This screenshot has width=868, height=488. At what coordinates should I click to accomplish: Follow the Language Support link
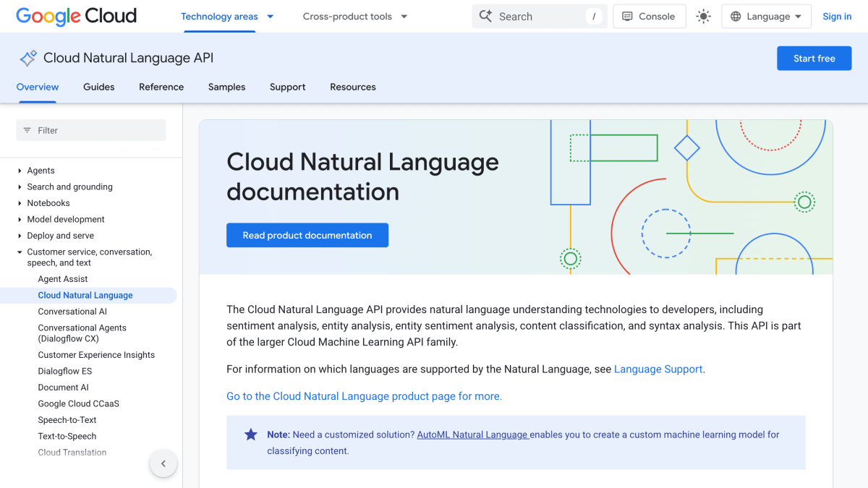coord(658,369)
